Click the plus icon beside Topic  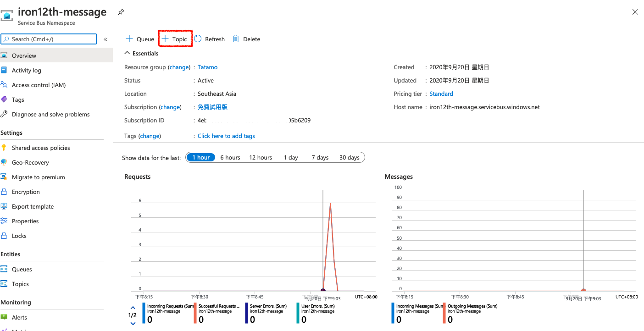click(x=165, y=39)
